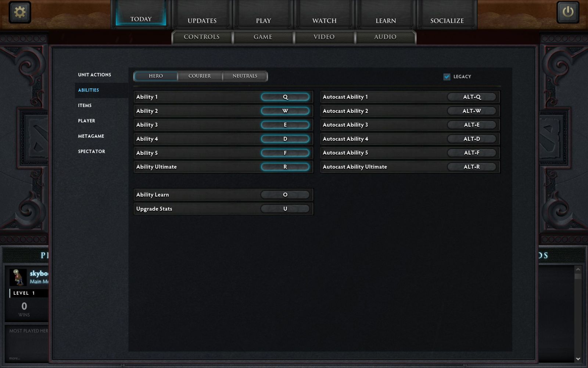The image size is (588, 368).
Task: Open Unit Actions category
Action: [x=94, y=75]
